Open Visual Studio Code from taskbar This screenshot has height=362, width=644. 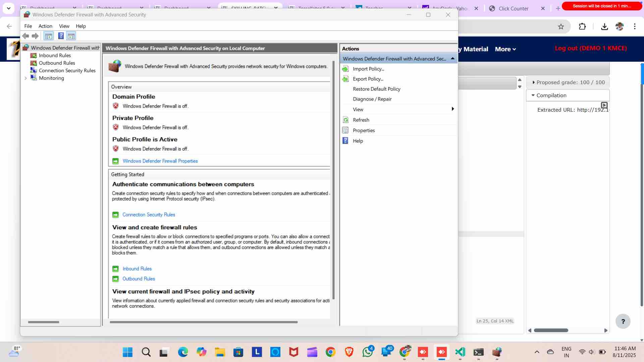pos(460,352)
